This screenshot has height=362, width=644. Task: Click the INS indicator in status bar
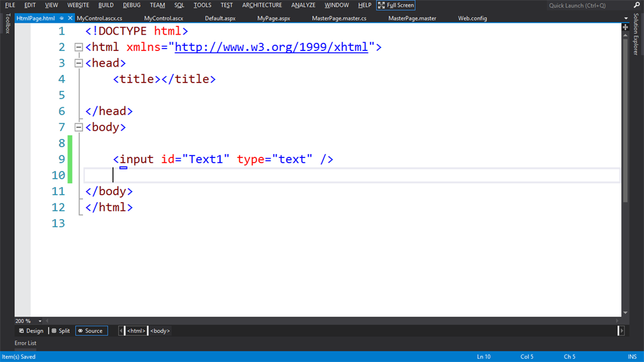632,357
